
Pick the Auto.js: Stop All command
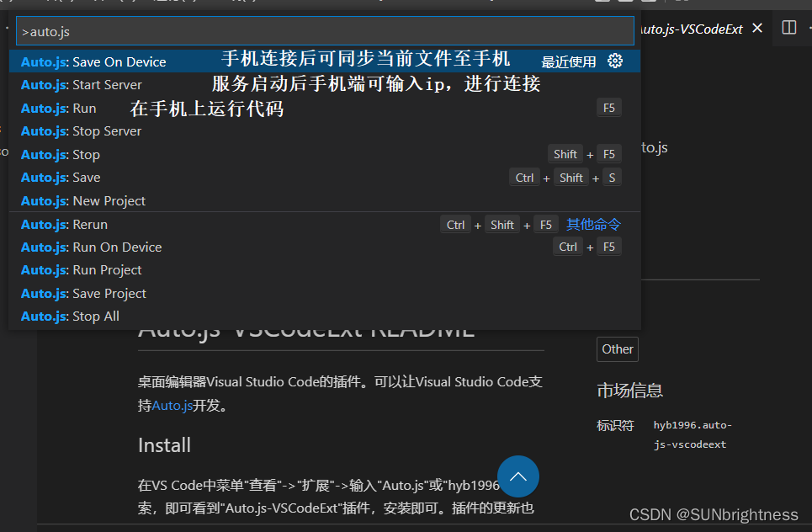coord(325,316)
